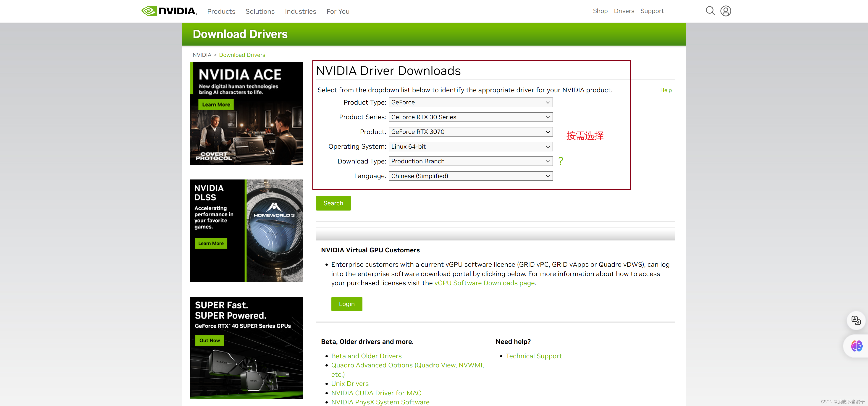
Task: Open the Beta and Older Drivers link
Action: click(366, 356)
